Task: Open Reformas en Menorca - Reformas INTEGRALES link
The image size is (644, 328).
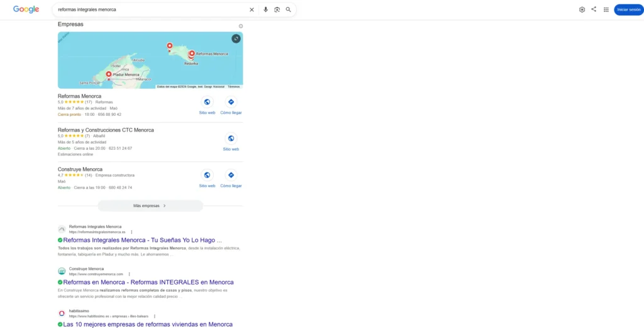Action: (x=148, y=283)
